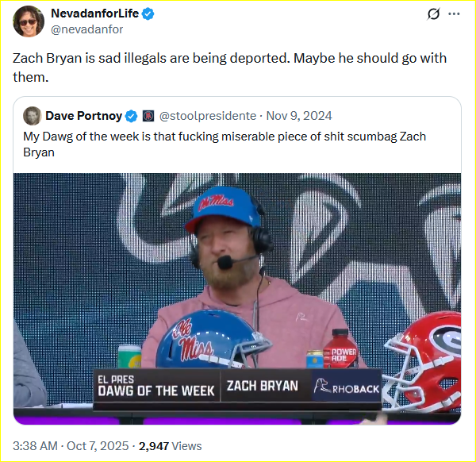Click Dave Portnoy's blue verified checkmark
476x462 pixels.
pyautogui.click(x=131, y=116)
